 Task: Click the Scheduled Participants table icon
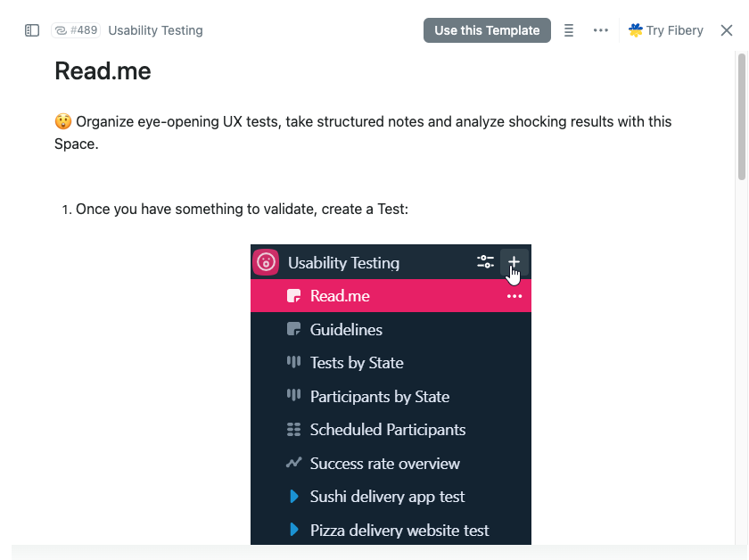click(x=294, y=429)
